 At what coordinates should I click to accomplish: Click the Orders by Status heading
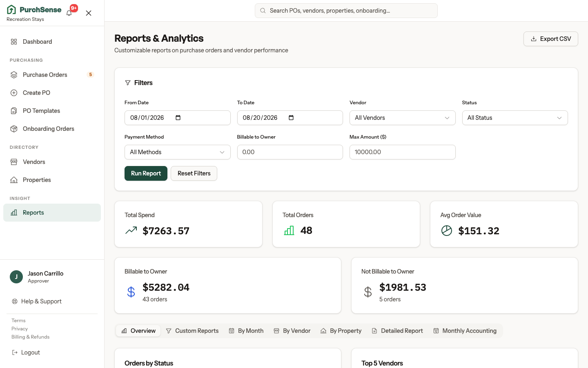149,363
